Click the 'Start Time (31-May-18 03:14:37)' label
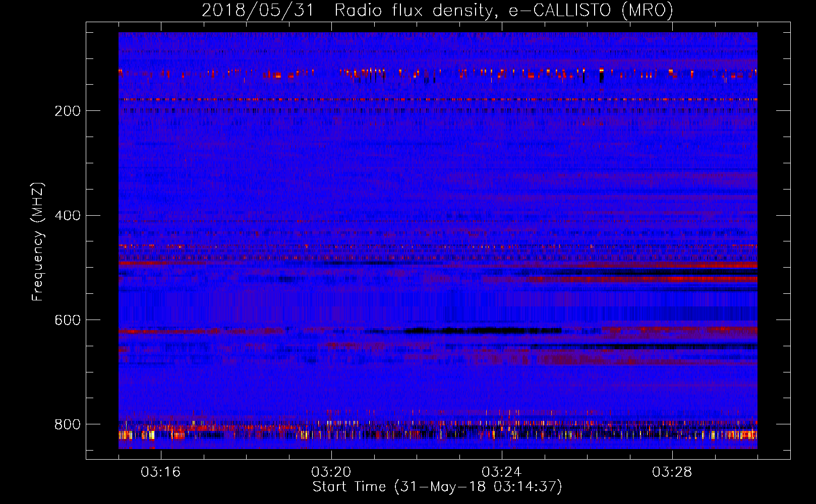 coord(437,487)
